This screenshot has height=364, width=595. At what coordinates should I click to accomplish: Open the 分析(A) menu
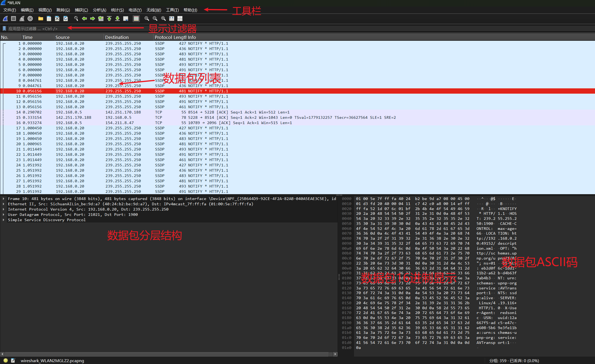tap(99, 10)
